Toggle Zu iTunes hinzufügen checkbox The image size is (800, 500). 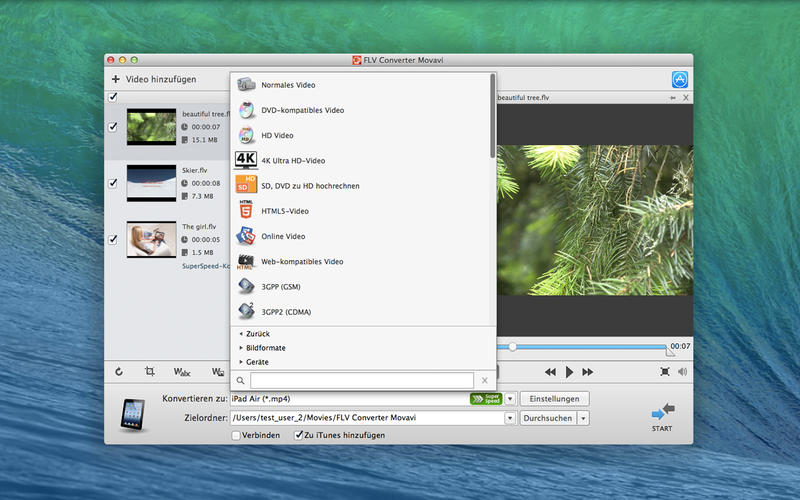[x=299, y=435]
